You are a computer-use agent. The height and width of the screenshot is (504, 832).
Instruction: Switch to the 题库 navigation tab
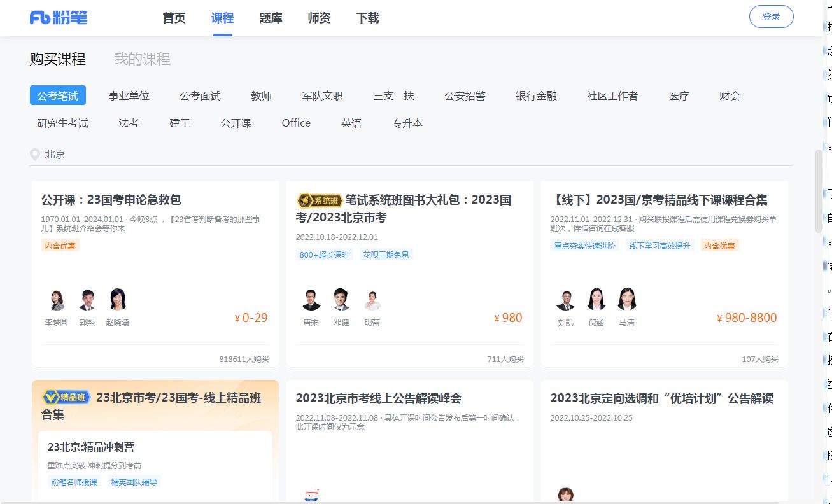pos(270,18)
